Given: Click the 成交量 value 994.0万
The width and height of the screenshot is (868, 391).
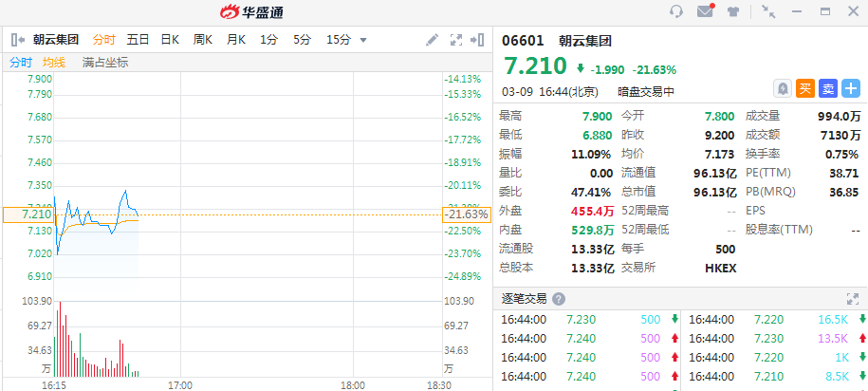Looking at the screenshot, I should click(840, 117).
